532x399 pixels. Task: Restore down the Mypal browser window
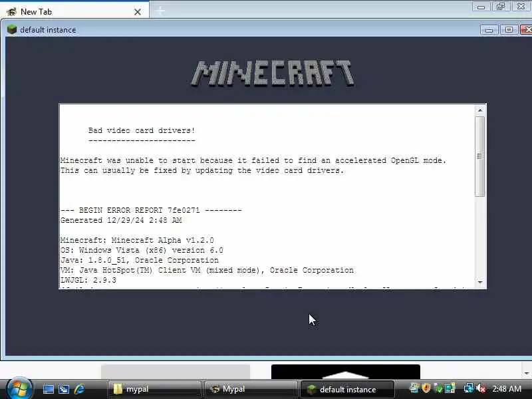pos(501,7)
